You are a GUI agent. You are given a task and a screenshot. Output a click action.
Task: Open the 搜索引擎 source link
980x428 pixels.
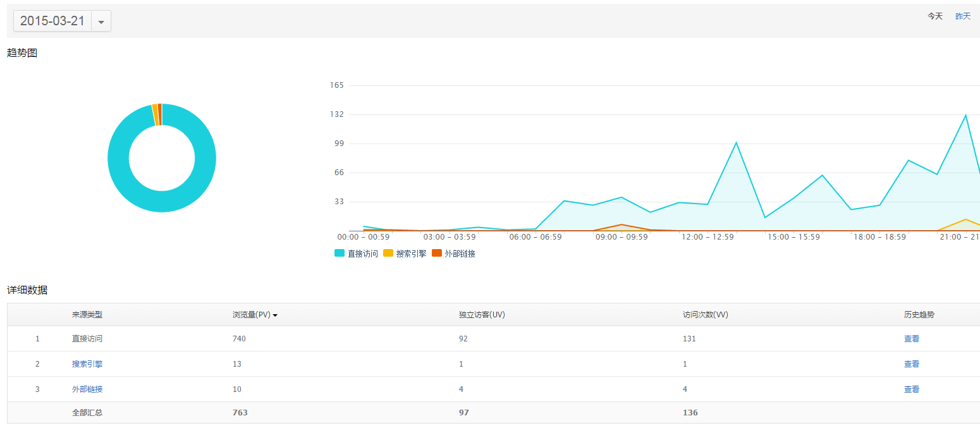(87, 364)
